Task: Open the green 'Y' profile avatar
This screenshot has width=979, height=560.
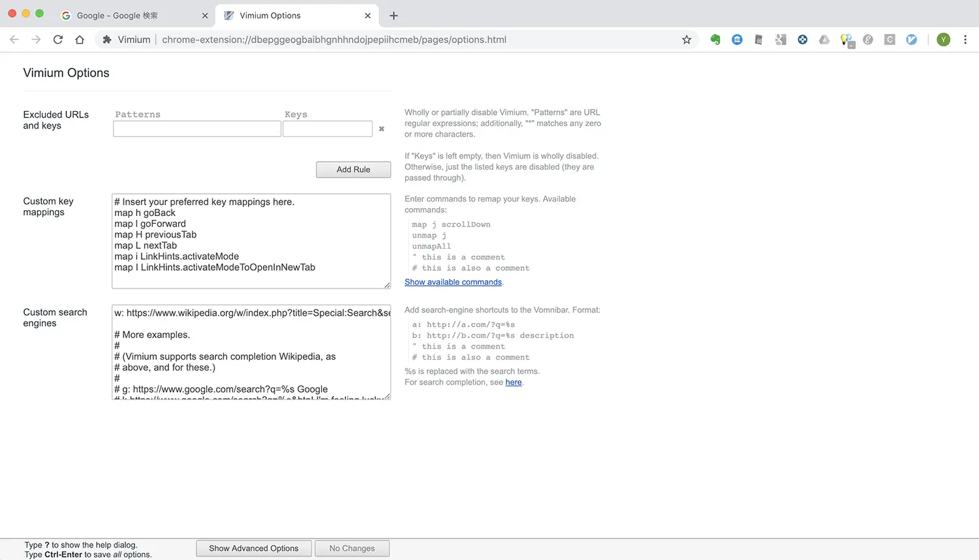Action: click(x=943, y=40)
